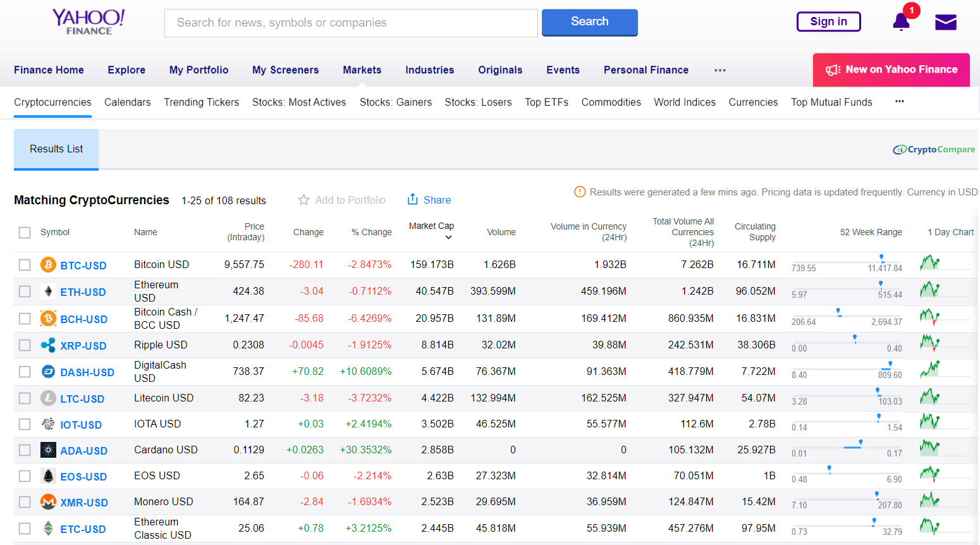Click the Bitcoin coin icon
Screen dimensions: 980x545
tap(48, 265)
